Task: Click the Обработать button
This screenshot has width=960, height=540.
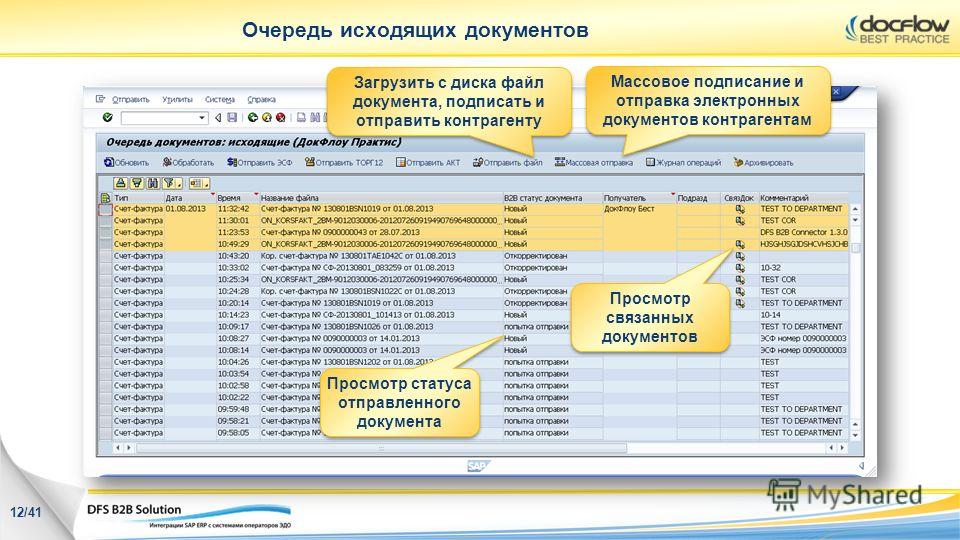Action: click(x=189, y=162)
